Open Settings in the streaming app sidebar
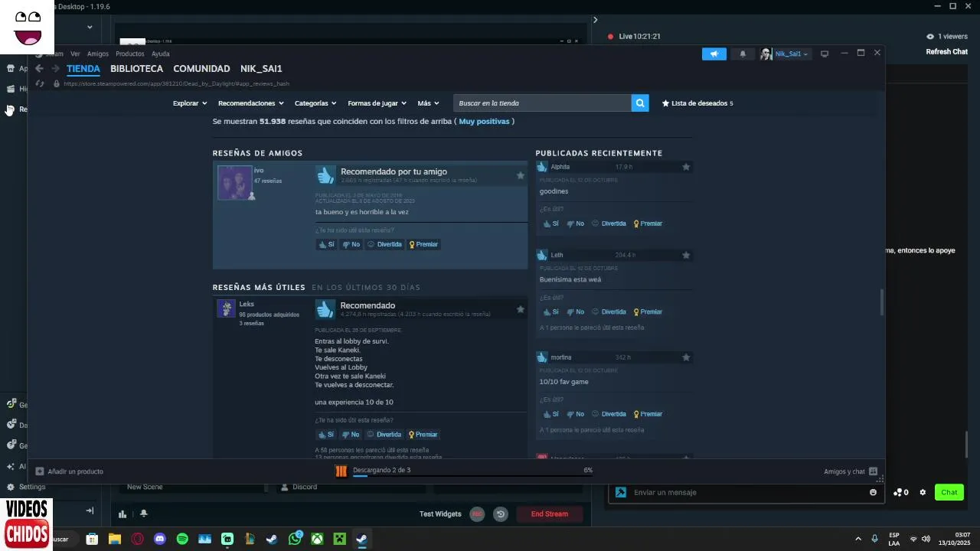The image size is (980, 551). [x=25, y=487]
